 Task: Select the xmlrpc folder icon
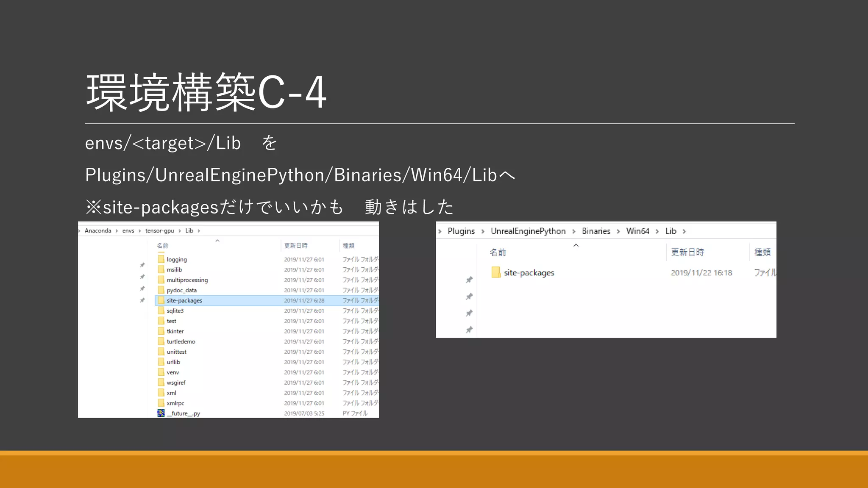coord(161,403)
